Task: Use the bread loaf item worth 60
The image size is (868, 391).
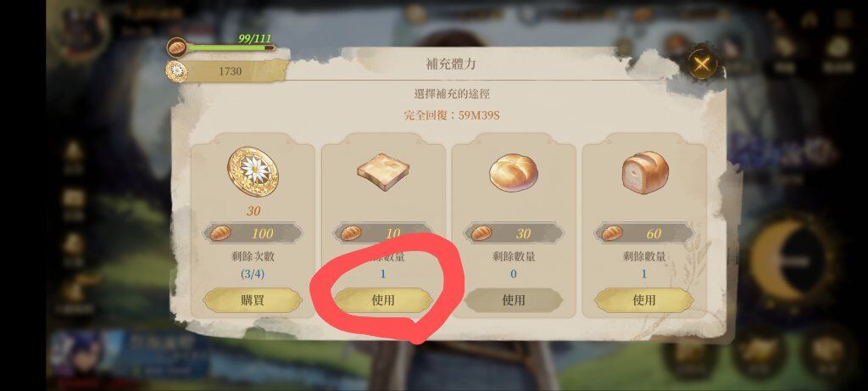Action: coord(644,300)
